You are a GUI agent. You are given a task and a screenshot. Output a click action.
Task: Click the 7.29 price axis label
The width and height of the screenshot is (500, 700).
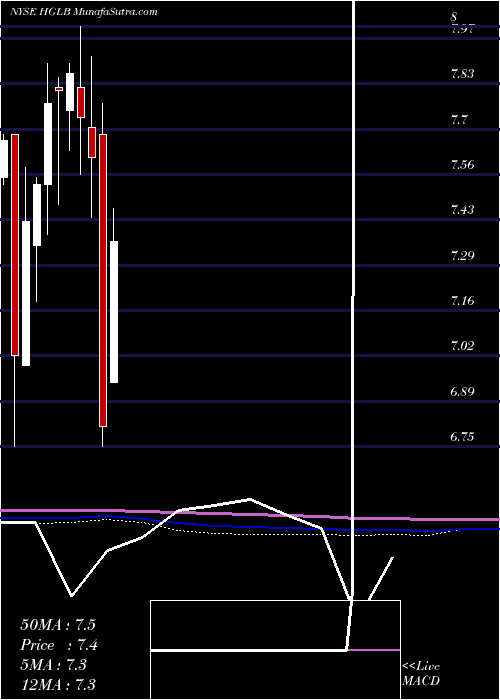tap(462, 256)
